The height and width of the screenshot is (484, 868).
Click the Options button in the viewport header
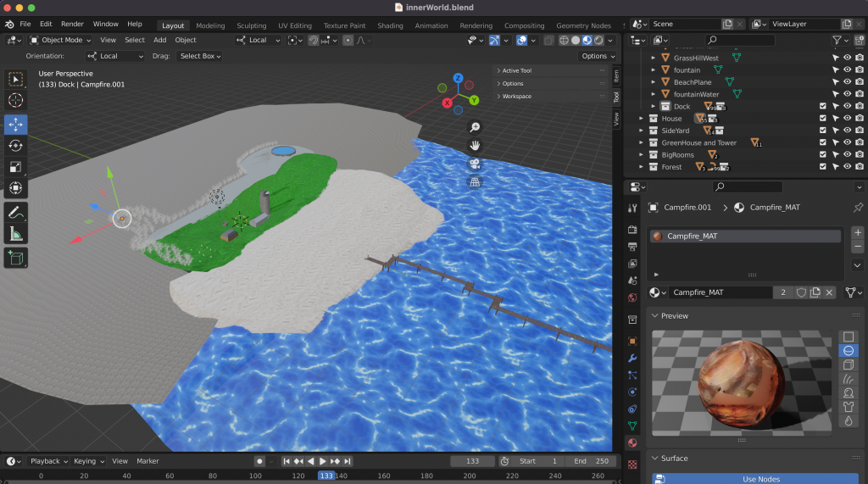pos(593,56)
